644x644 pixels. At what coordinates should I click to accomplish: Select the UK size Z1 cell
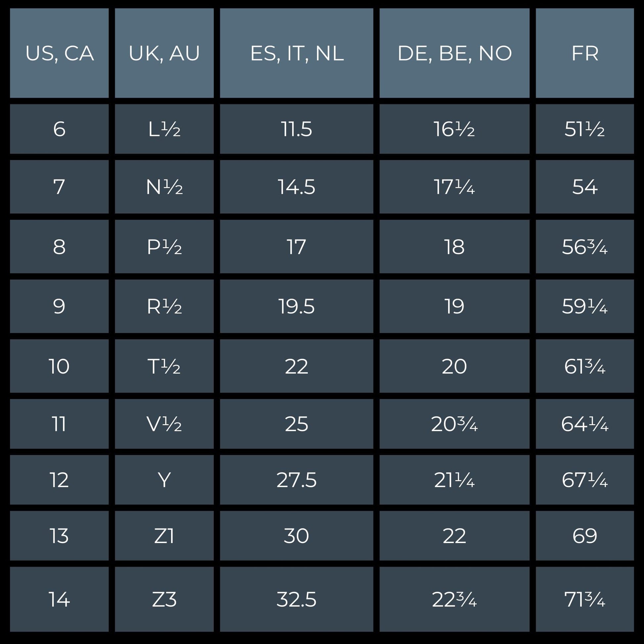tap(164, 536)
